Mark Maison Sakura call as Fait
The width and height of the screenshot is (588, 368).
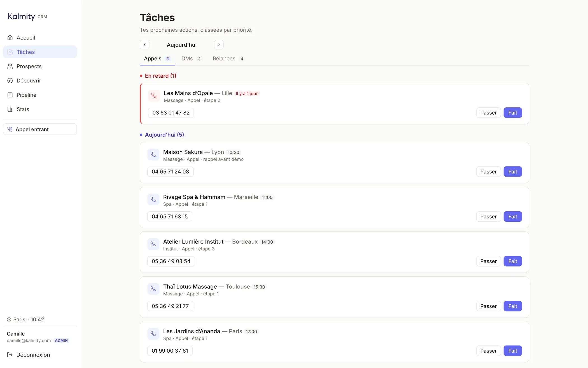click(x=512, y=172)
